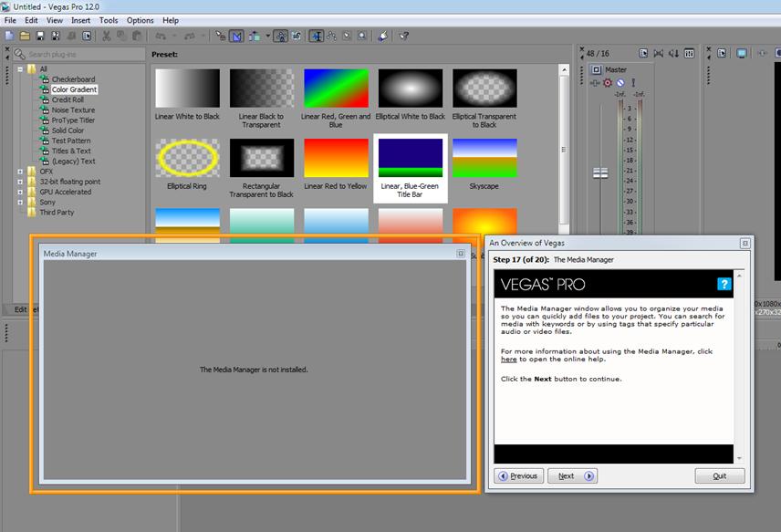Activate the What's This Help icon
Image resolution: width=781 pixels, height=532 pixels.
[404, 36]
